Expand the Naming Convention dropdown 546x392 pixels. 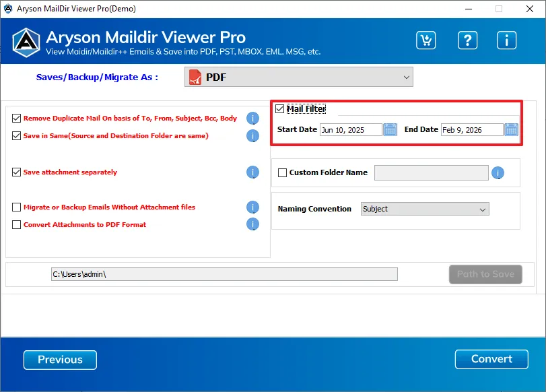[425, 209]
